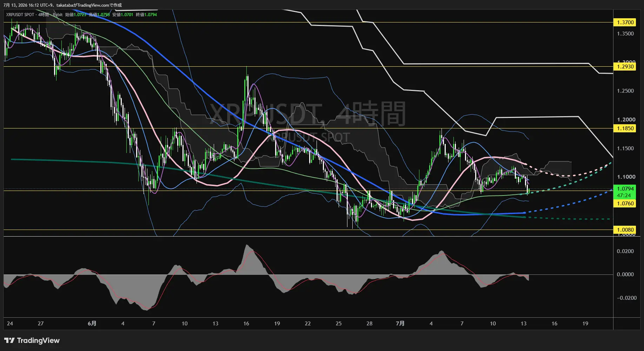This screenshot has height=351, width=644.
Task: Click the 高値 high value in header
Action: [99, 15]
